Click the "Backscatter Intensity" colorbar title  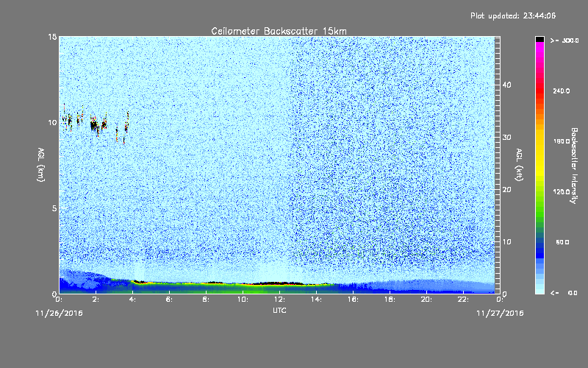[x=574, y=166]
